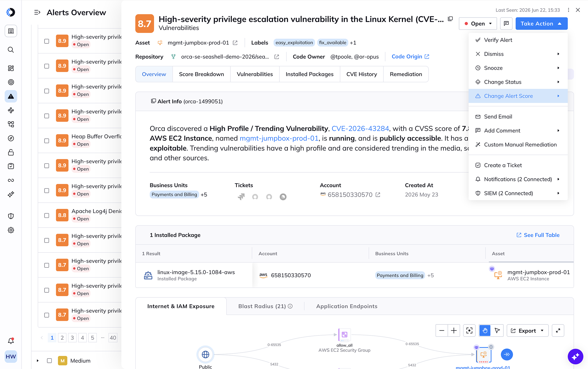Select the hand pan tool in graph
The image size is (588, 369).
pyautogui.click(x=485, y=331)
